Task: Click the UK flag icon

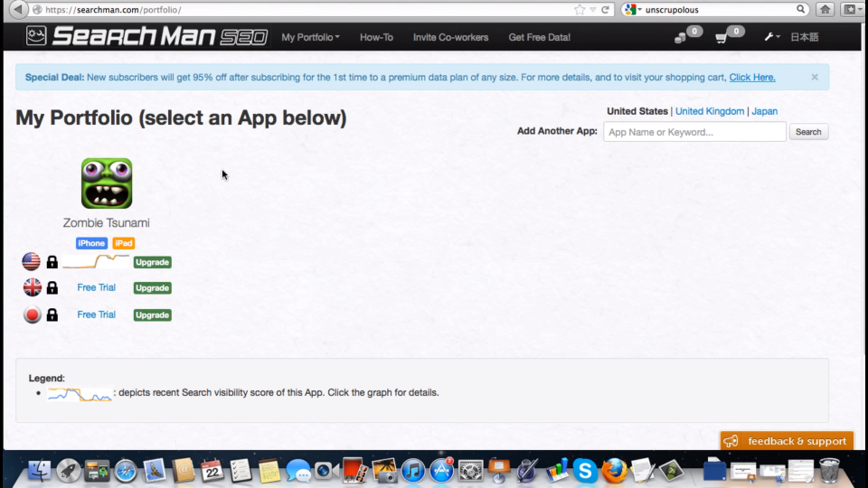Action: [33, 287]
